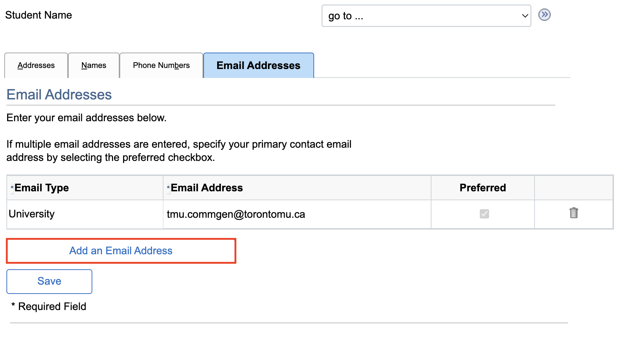
Task: Open the Names tab
Action: 94,65
